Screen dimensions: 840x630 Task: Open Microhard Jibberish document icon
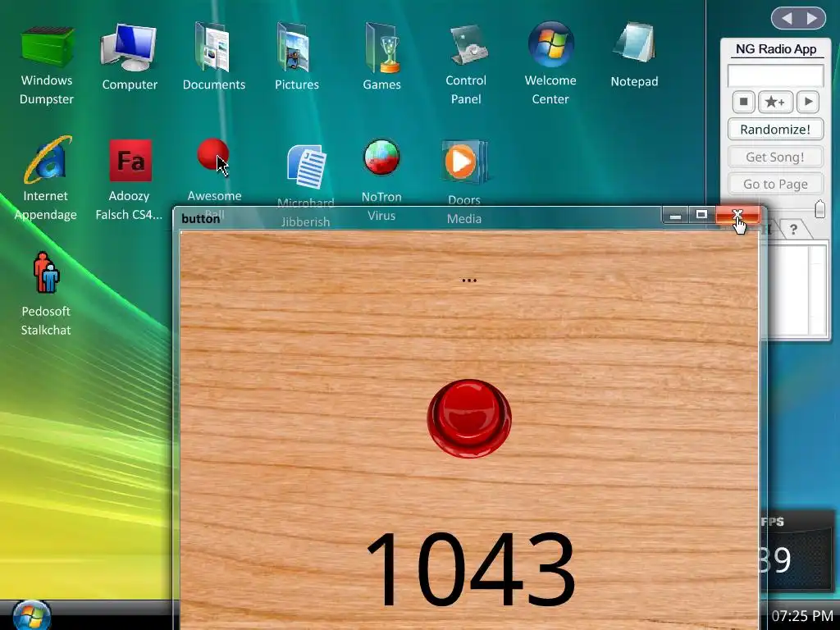(307, 166)
